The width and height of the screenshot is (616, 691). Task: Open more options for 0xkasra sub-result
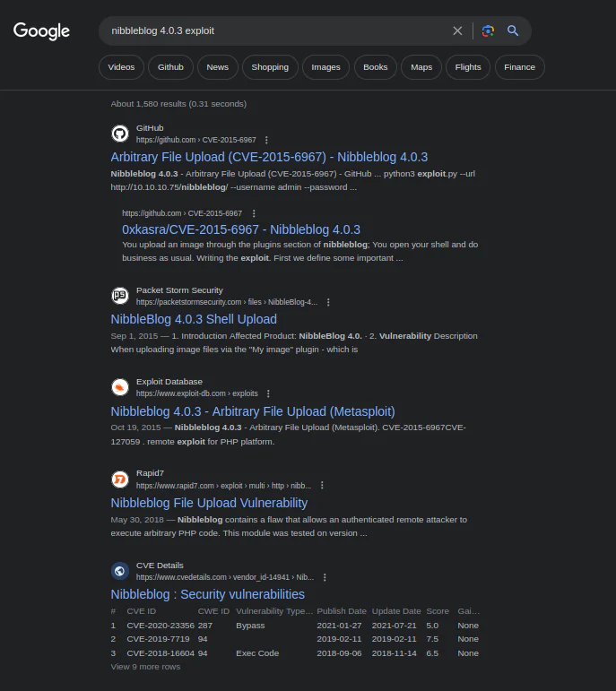[254, 213]
